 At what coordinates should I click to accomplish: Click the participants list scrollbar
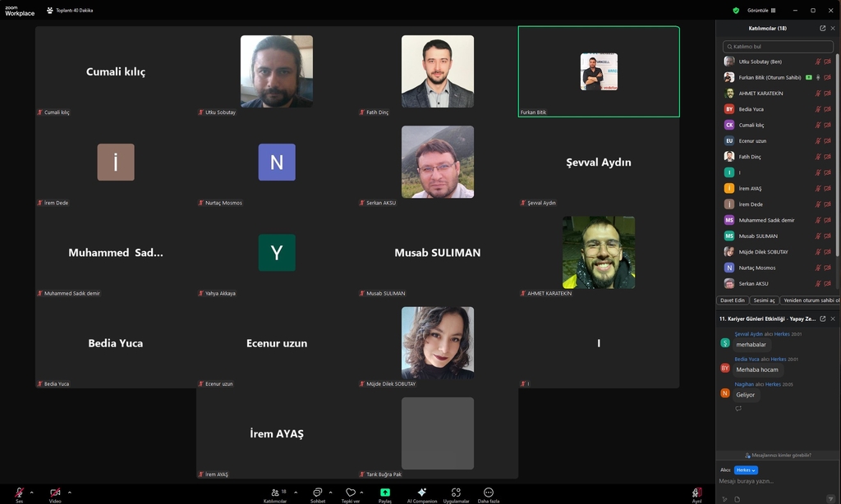pos(838,155)
